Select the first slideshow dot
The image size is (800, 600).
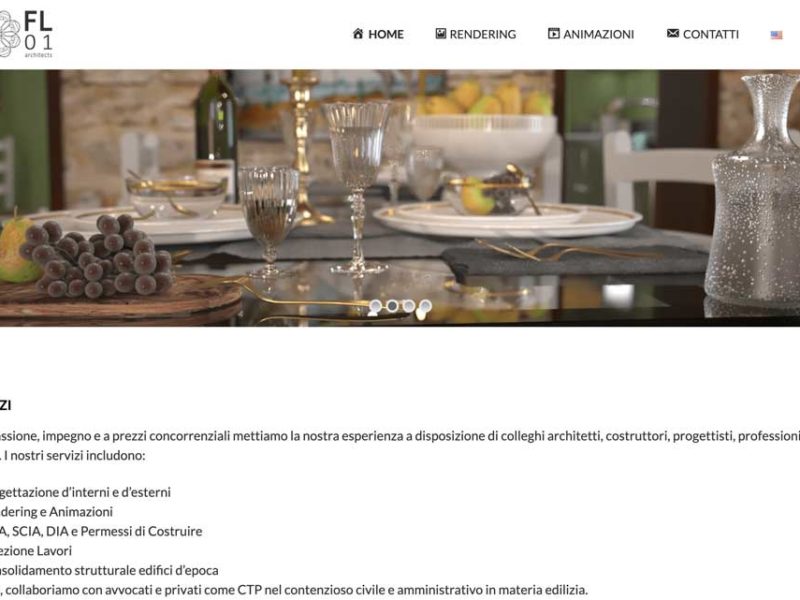(x=375, y=306)
